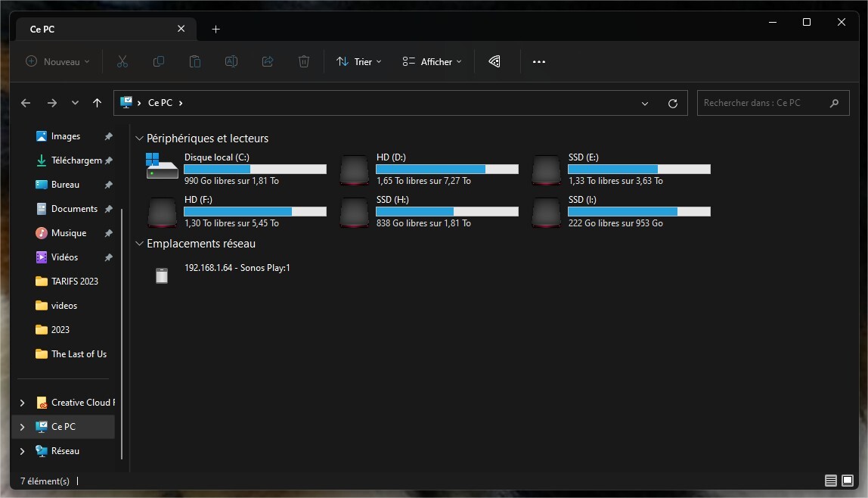Add a new tab with plus button
This screenshot has width=868, height=498.
click(216, 30)
